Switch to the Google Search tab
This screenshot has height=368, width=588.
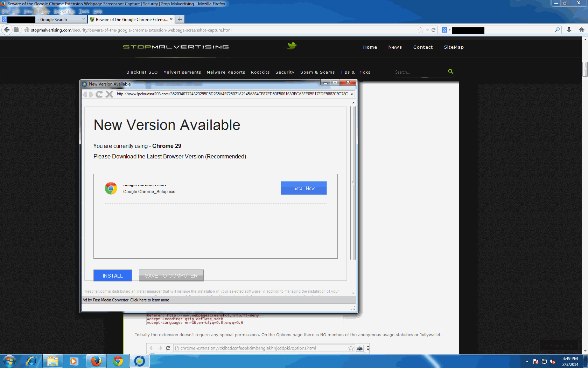[44, 19]
